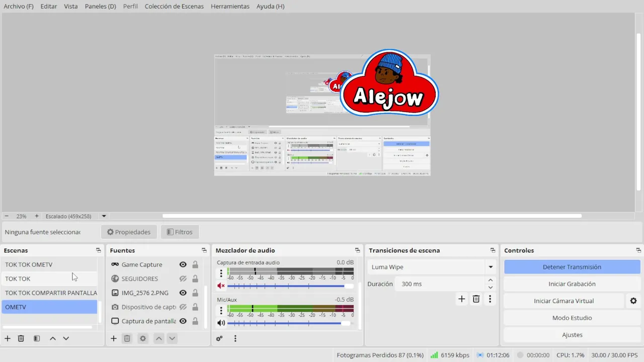This screenshot has height=362, width=644.
Task: Open the Colección de Escenas menu
Action: [x=174, y=7]
